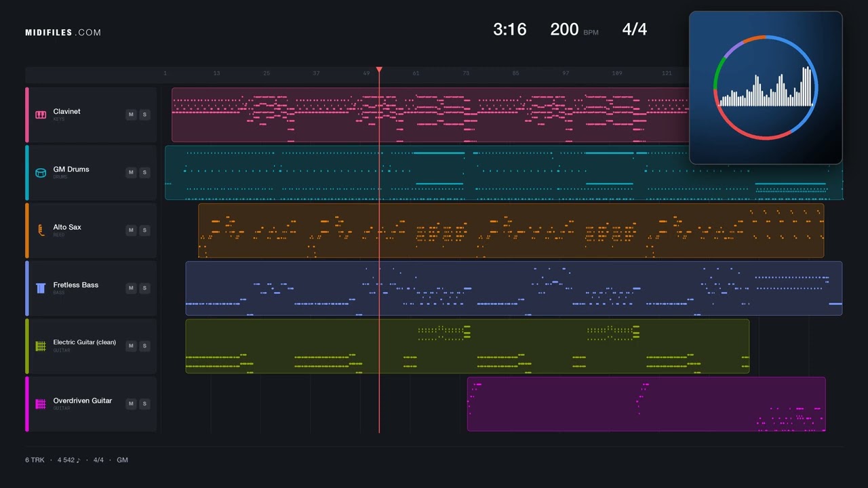Mute the Clavinet track
The image size is (868, 488).
[131, 115]
